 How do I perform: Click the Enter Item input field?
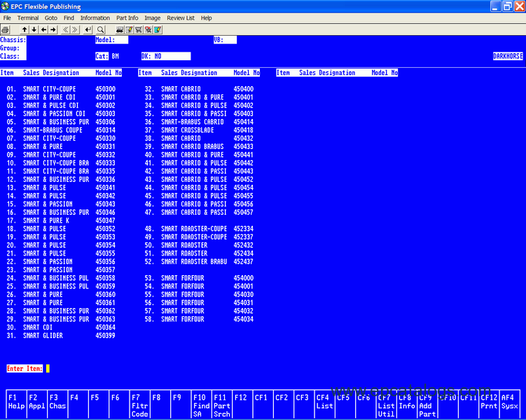[x=48, y=368]
